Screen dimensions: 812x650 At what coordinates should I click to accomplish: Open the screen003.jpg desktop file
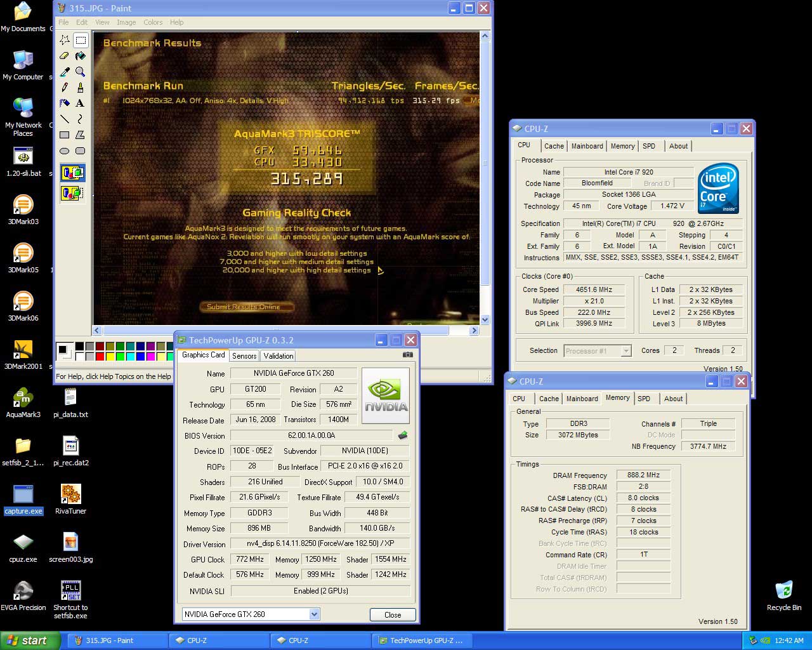[70, 548]
